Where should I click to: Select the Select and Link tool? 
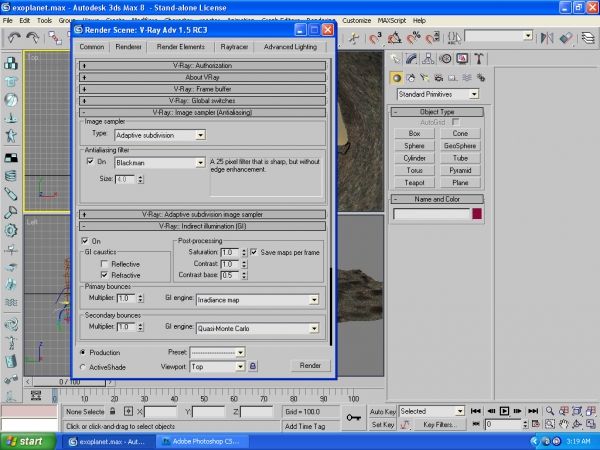[x=55, y=38]
